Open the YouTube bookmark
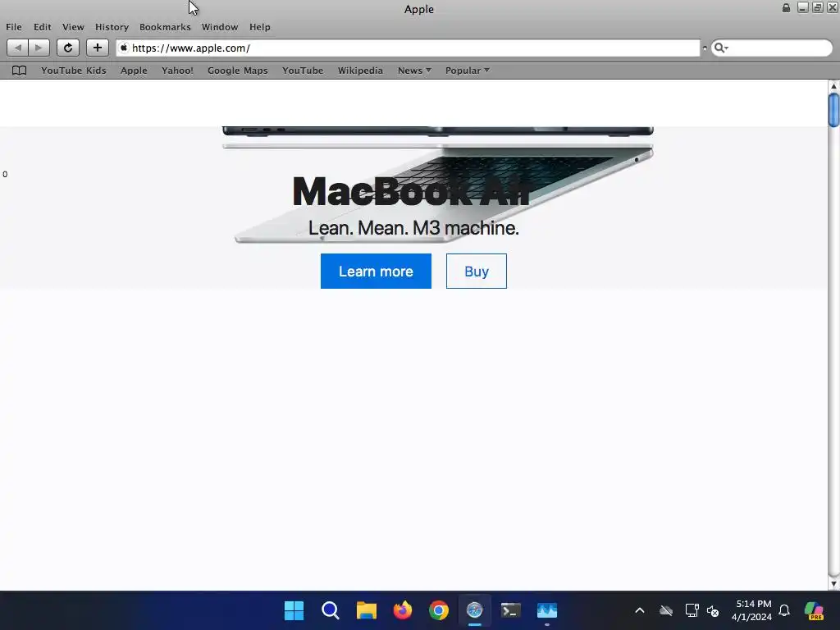The image size is (840, 630). coord(303,71)
